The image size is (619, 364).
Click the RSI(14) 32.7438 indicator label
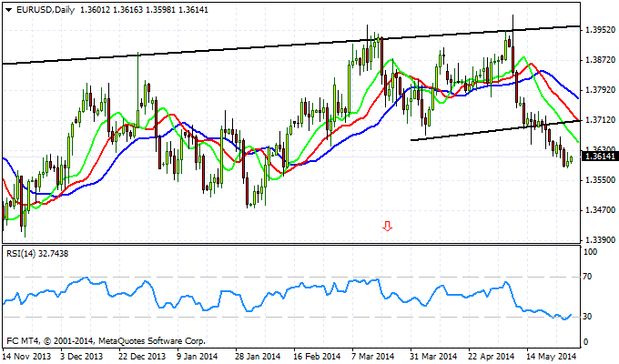point(37,254)
